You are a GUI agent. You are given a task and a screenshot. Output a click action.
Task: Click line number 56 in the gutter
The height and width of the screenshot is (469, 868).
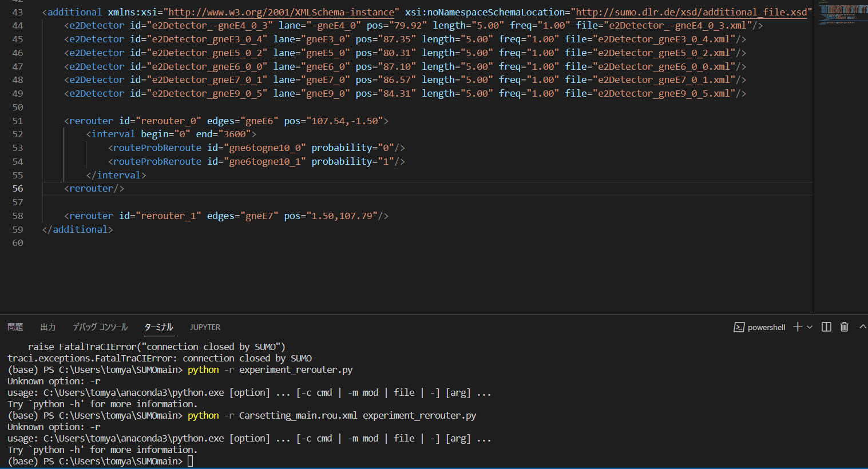[x=18, y=188]
